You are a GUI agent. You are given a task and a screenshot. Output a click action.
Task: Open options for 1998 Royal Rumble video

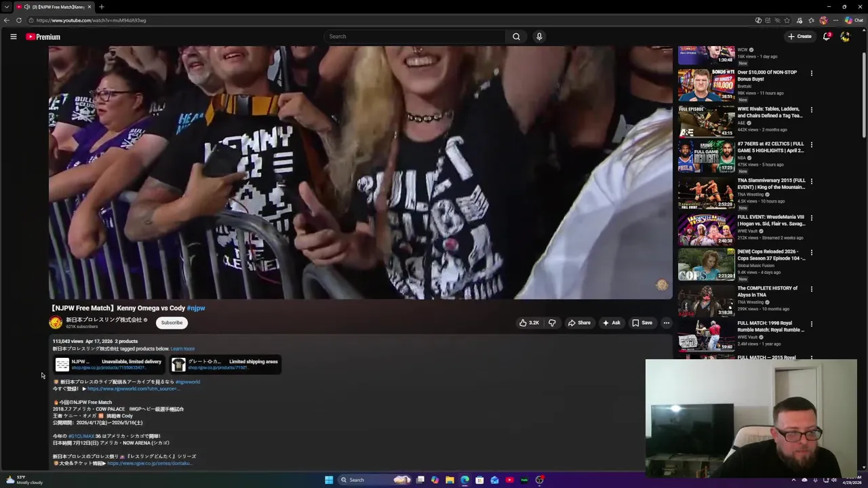[x=811, y=325]
